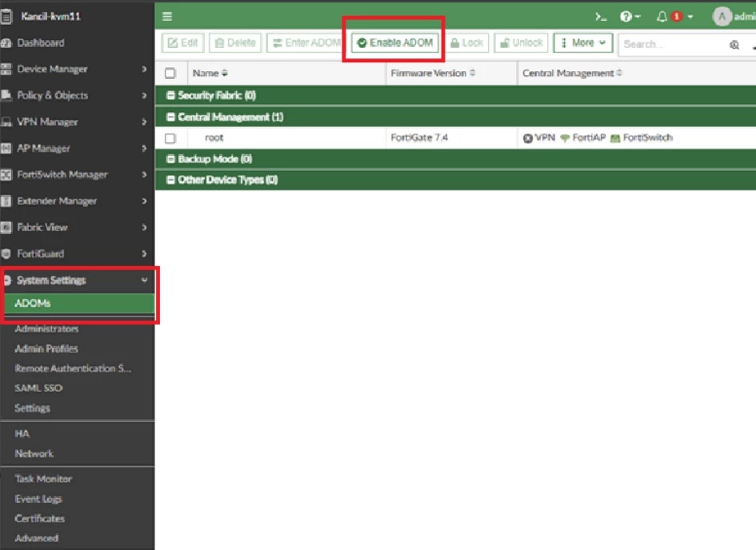Click the Kancil-kvm11 device icon
Viewport: 756px width, 550px height.
(x=6, y=17)
